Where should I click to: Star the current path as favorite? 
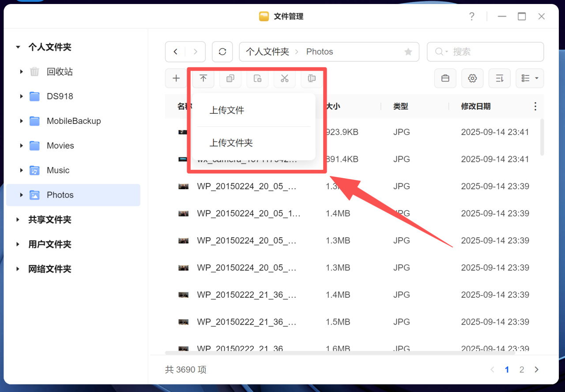pyautogui.click(x=408, y=52)
